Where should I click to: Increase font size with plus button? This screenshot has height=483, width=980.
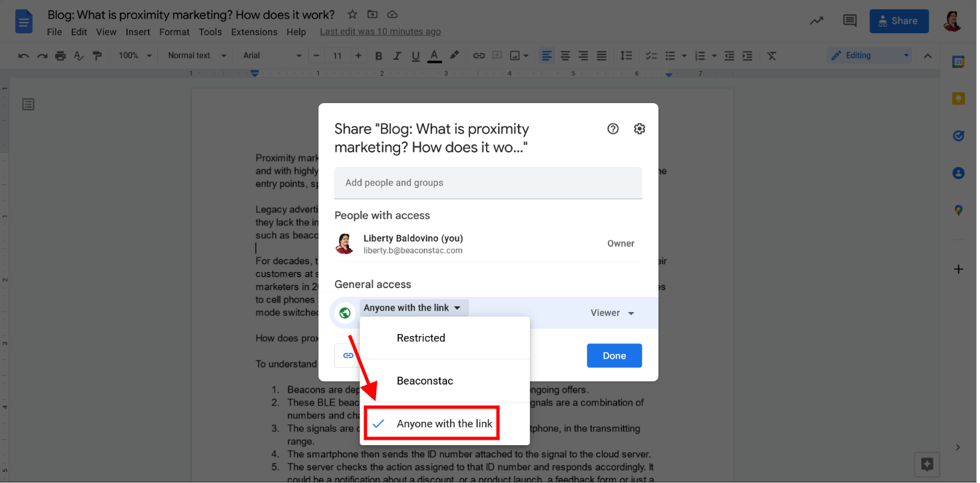(358, 56)
